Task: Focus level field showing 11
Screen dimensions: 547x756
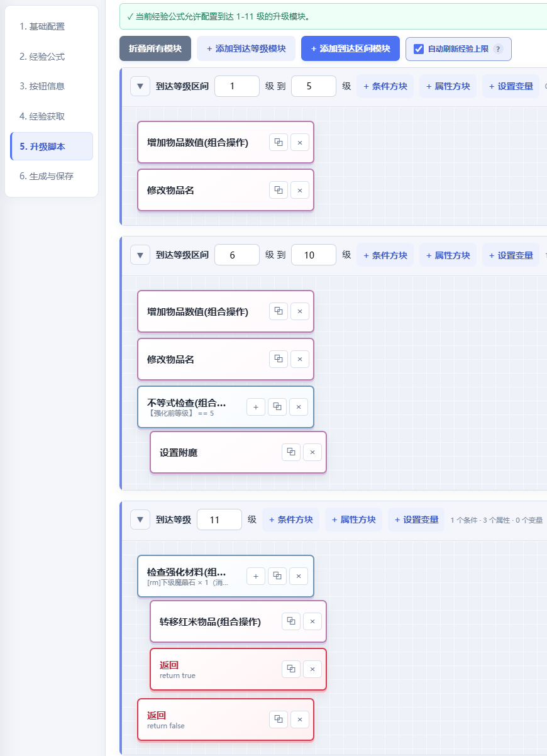Action: tap(219, 520)
